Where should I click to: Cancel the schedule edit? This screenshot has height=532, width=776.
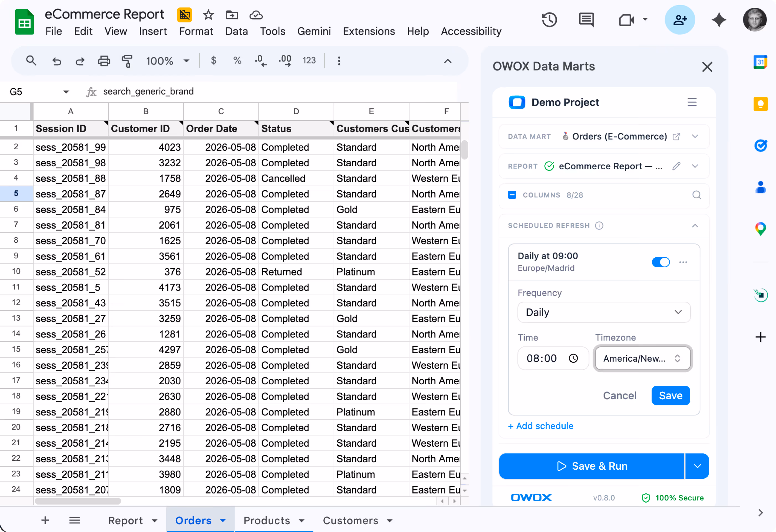point(619,395)
